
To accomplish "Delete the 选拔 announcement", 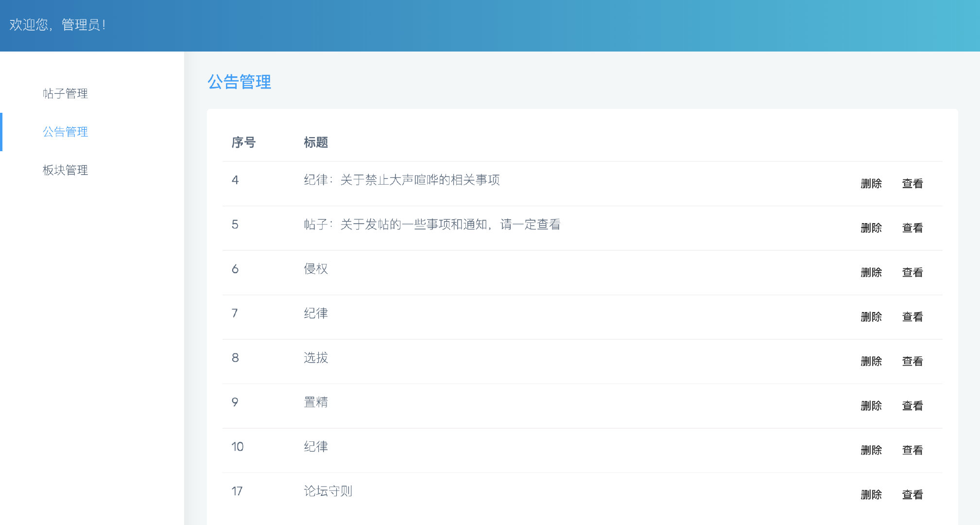I will [x=871, y=362].
